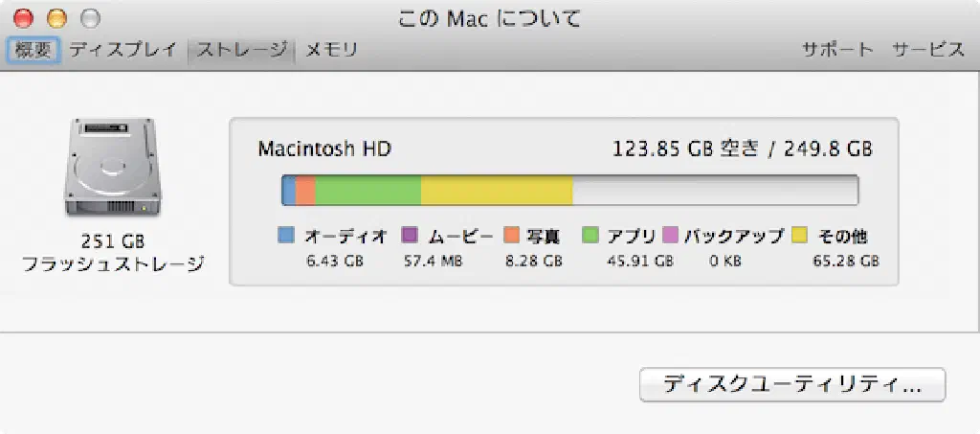Click the blue オーディオ legend swatch

tap(285, 235)
